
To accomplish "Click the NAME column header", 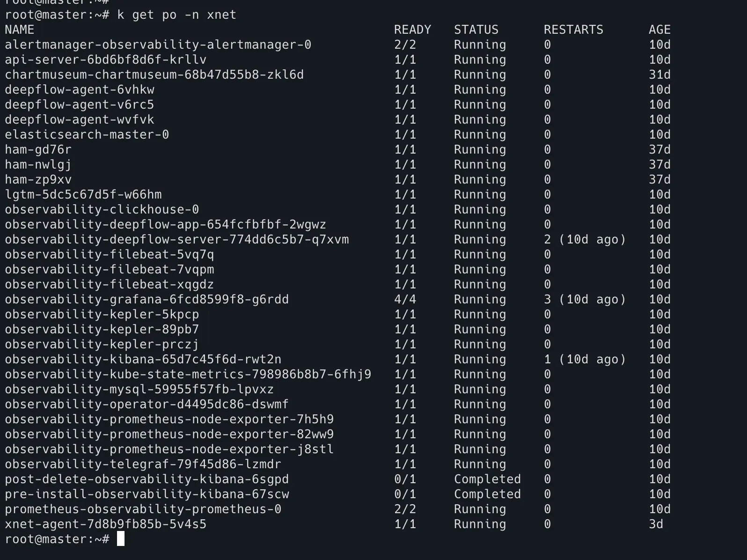I will pyautogui.click(x=20, y=29).
